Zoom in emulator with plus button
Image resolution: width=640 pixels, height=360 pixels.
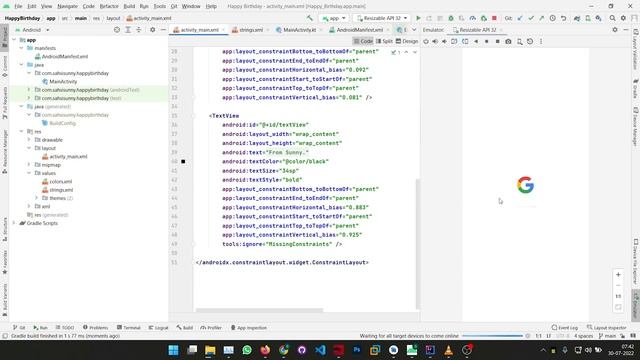[618, 275]
